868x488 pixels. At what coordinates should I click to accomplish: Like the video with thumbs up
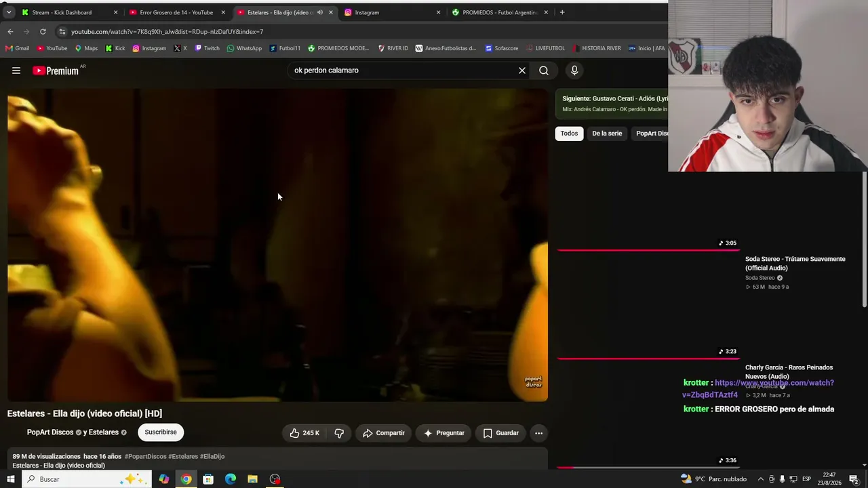pyautogui.click(x=305, y=433)
